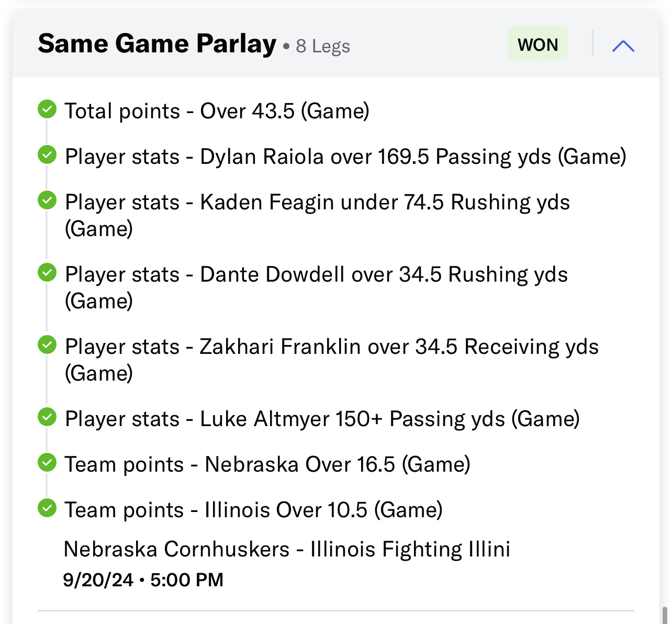Viewport: 672px width, 624px height.
Task: Select the Total points Over 43.5 leg
Action: point(217,111)
